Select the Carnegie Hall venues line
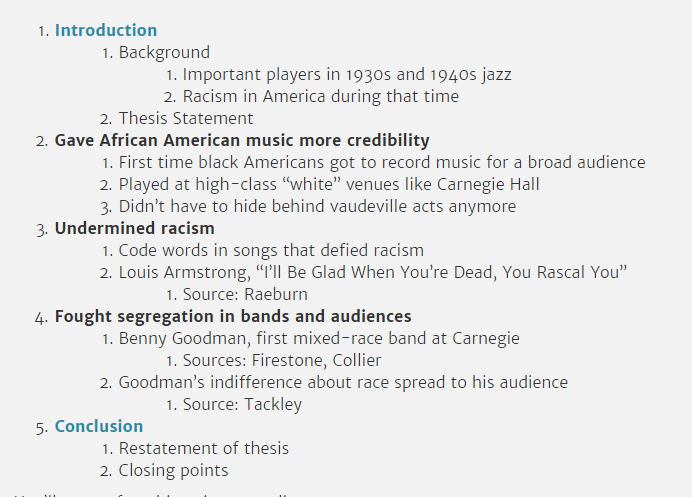The width and height of the screenshot is (692, 497). [329, 184]
